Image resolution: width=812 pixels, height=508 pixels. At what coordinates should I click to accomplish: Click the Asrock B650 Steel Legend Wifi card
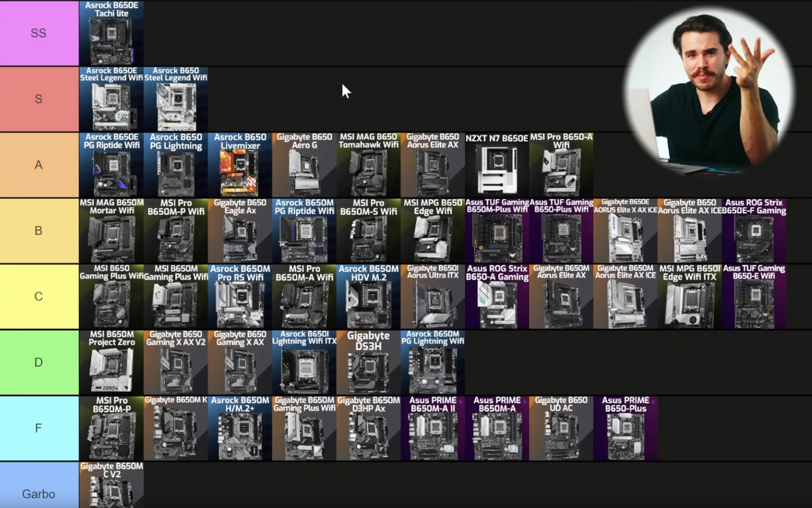pyautogui.click(x=176, y=99)
